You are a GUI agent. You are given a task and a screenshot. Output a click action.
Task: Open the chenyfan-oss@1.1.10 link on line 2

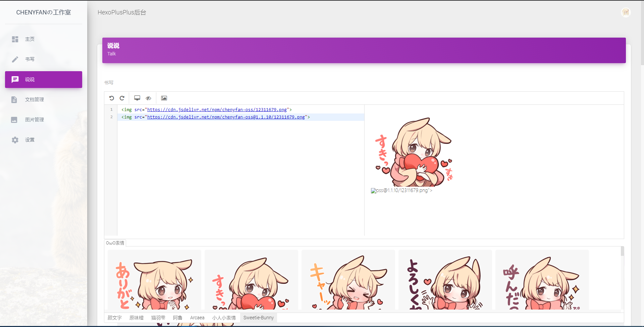coord(227,117)
